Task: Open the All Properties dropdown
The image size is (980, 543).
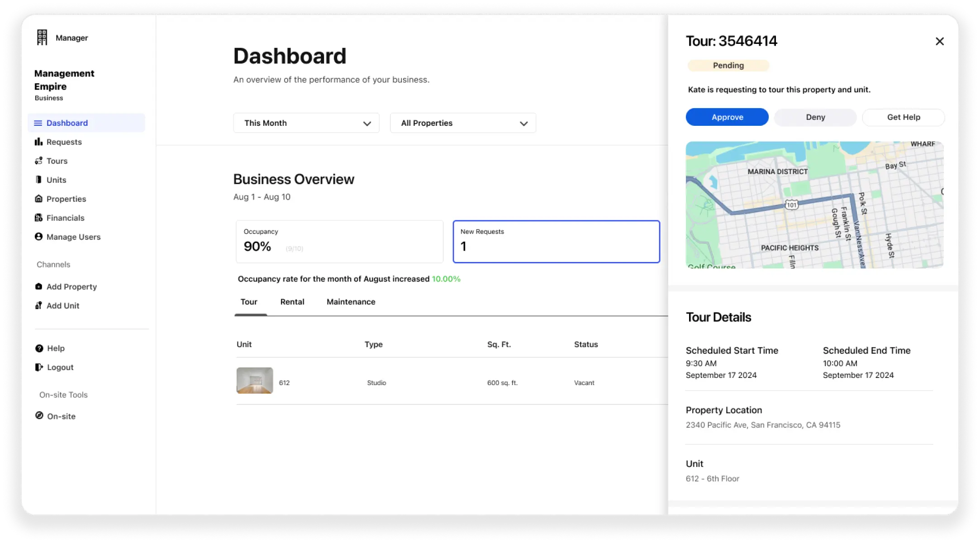Action: click(x=463, y=123)
